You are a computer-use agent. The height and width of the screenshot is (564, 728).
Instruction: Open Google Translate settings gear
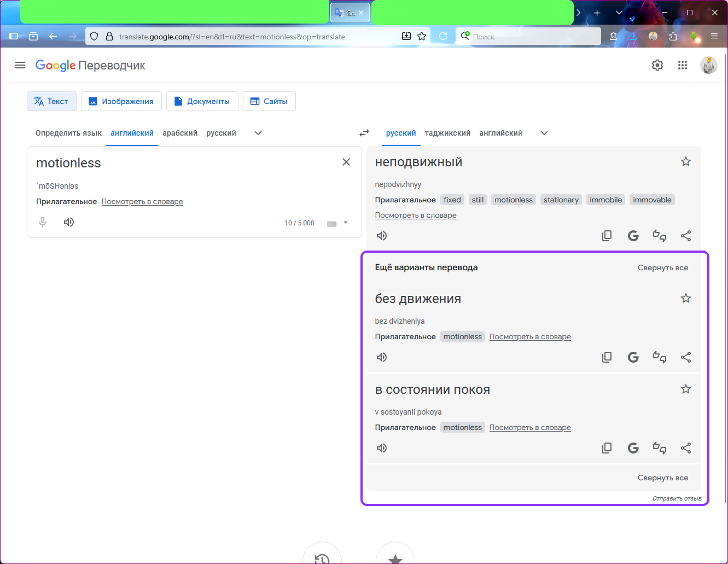pos(657,66)
